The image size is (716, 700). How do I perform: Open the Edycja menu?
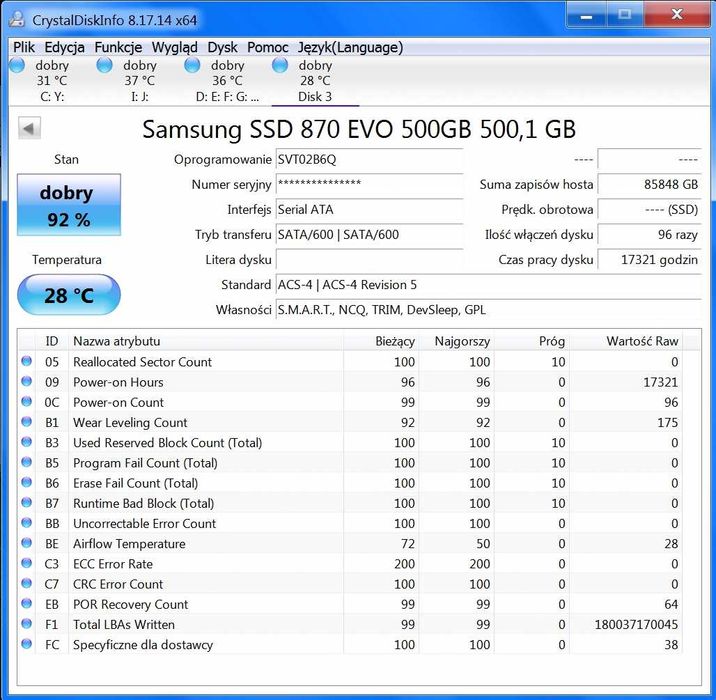[64, 47]
